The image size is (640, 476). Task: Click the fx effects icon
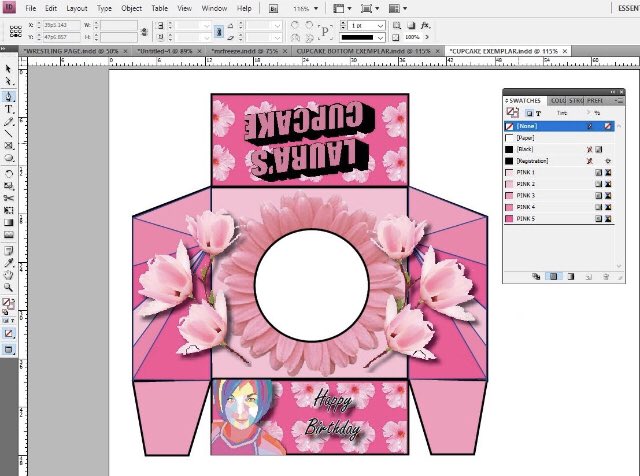click(425, 25)
